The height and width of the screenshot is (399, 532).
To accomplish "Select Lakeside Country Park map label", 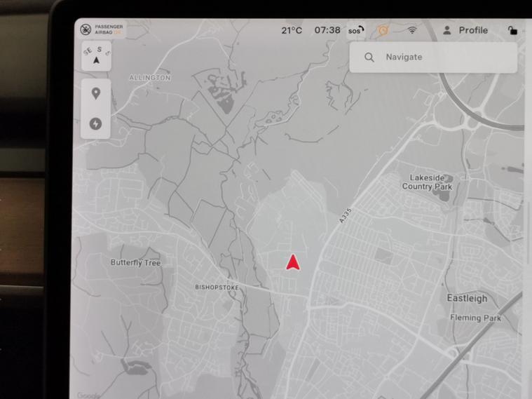I will 427,183.
